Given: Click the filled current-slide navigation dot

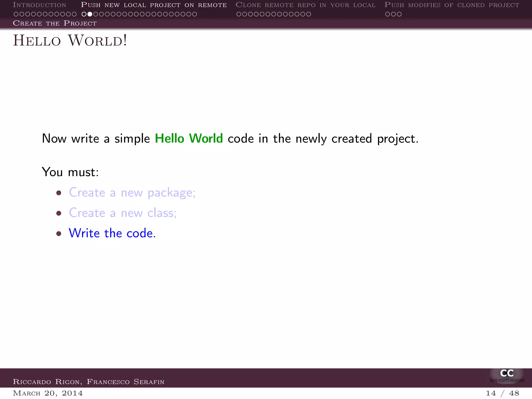Looking at the screenshot, I should tap(90, 14).
